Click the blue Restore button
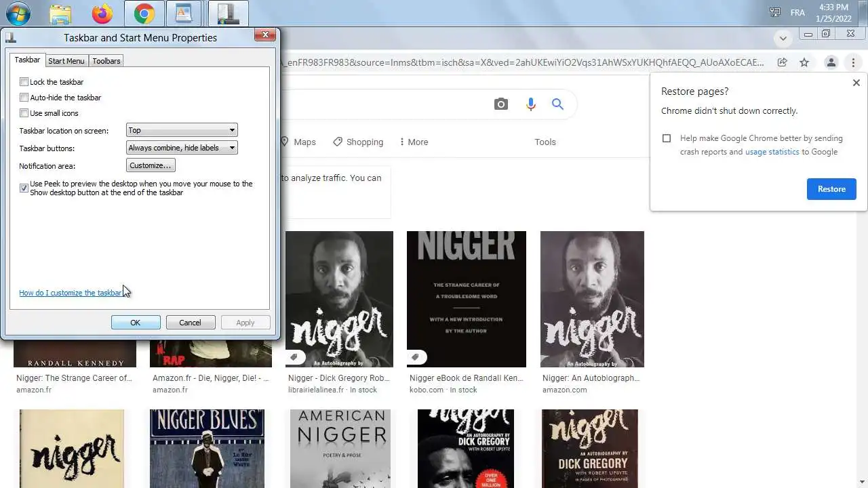The height and width of the screenshot is (488, 868). (831, 188)
